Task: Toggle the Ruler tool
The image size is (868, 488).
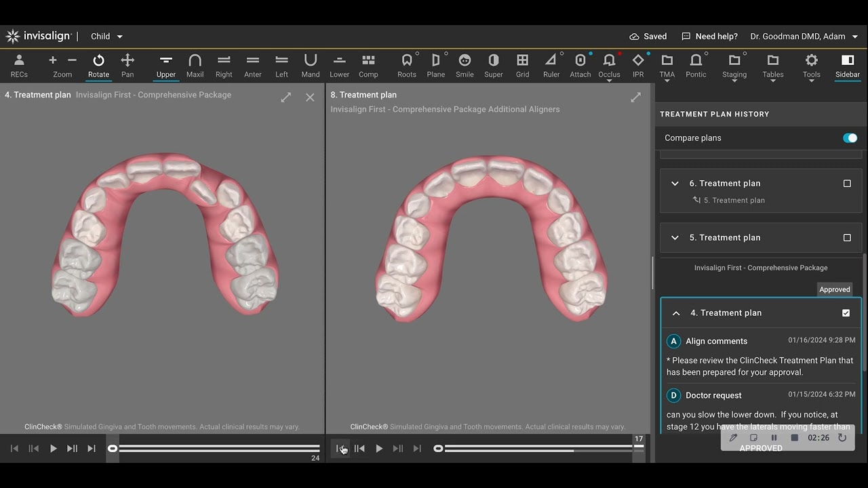Action: click(x=551, y=66)
